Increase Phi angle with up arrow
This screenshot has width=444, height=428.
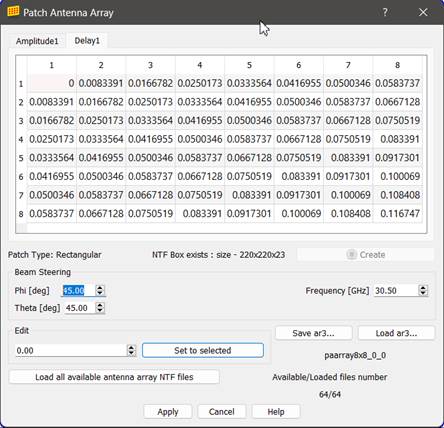(x=100, y=288)
